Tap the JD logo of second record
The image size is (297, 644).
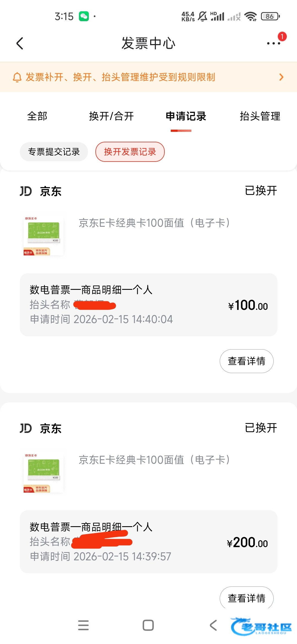(x=26, y=428)
